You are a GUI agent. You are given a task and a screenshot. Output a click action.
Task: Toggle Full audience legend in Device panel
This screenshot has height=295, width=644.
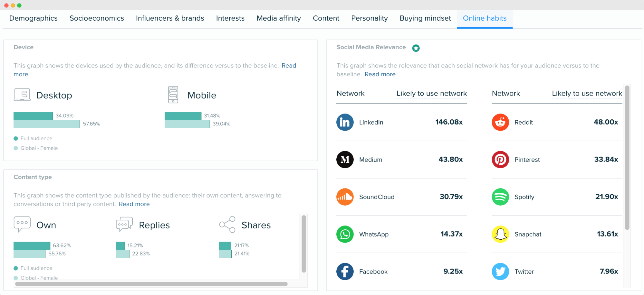(x=33, y=138)
